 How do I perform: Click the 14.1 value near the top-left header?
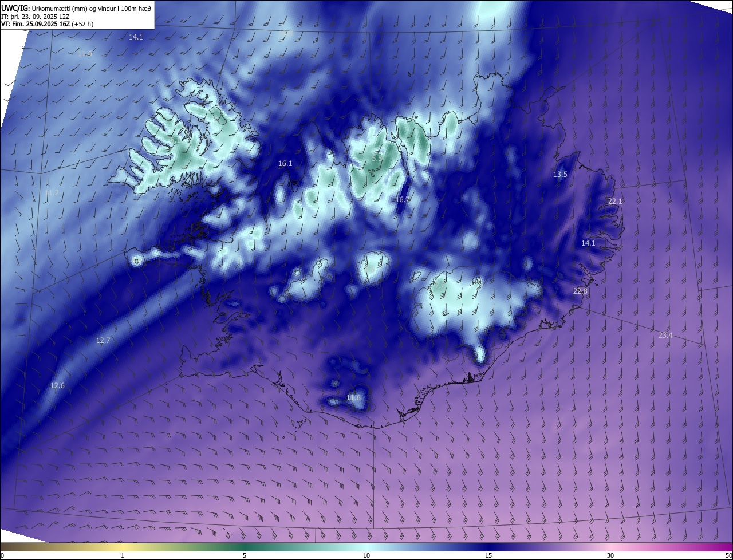click(136, 37)
